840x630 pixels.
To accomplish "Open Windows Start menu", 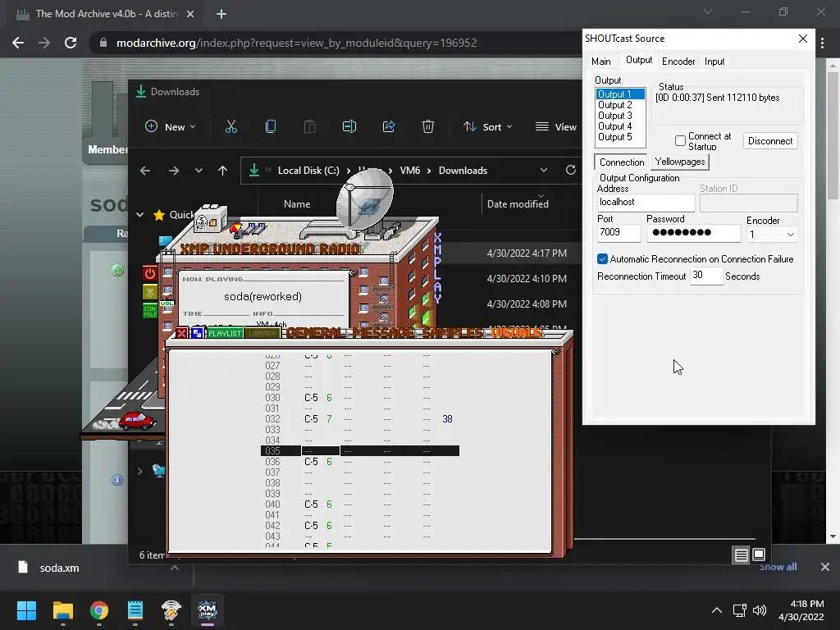I will 26,609.
